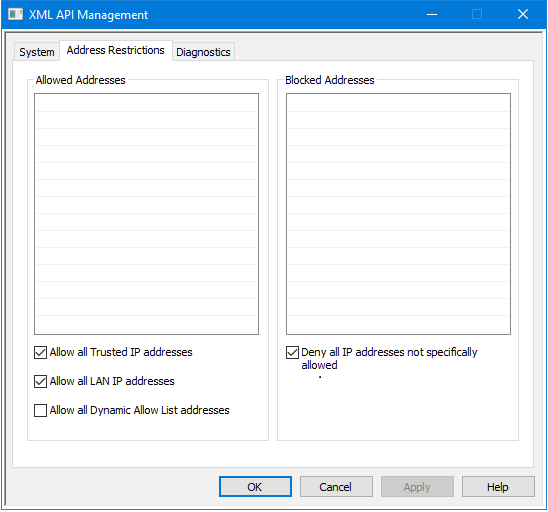Open Help for this dialog
548x512 pixels.
click(498, 486)
